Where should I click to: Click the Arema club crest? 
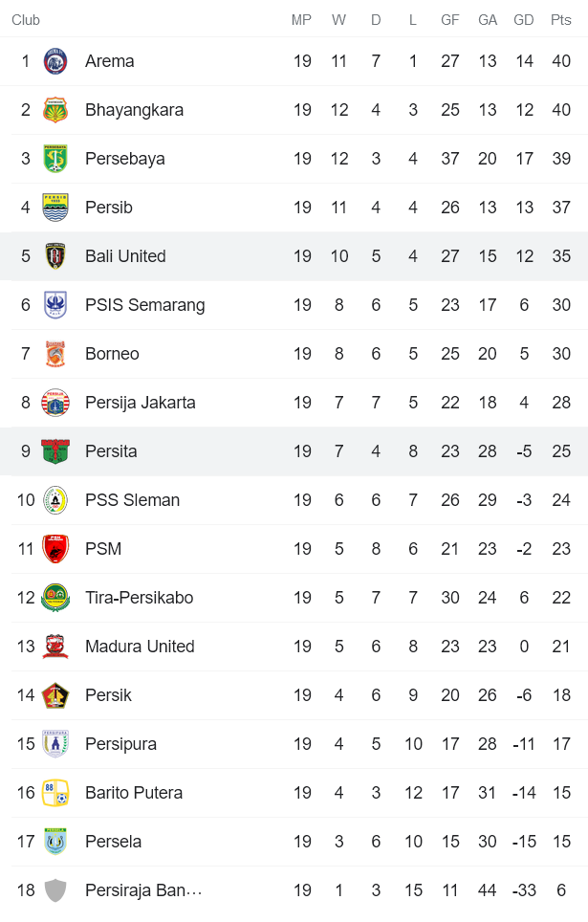click(x=56, y=60)
